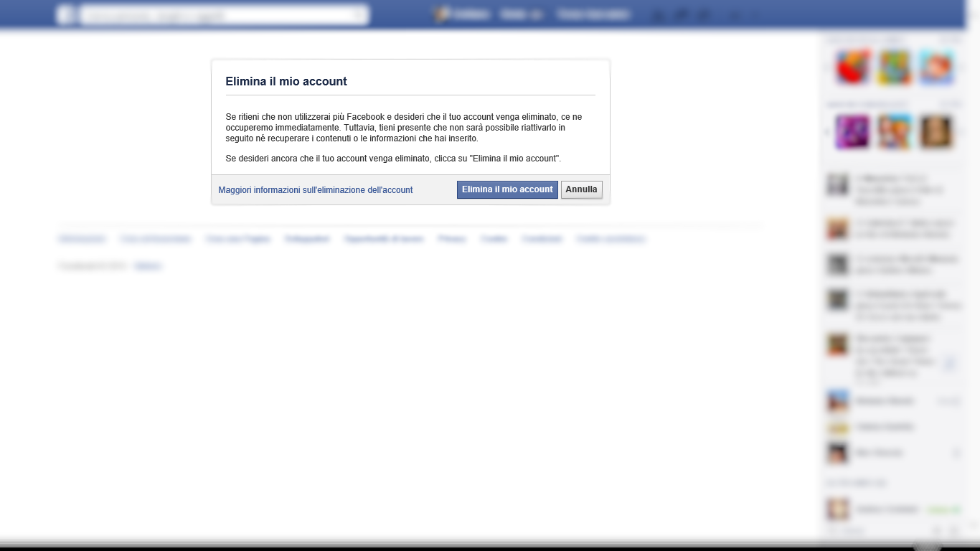Click the chat options gear icon at sidebar bottom

pos(937,532)
